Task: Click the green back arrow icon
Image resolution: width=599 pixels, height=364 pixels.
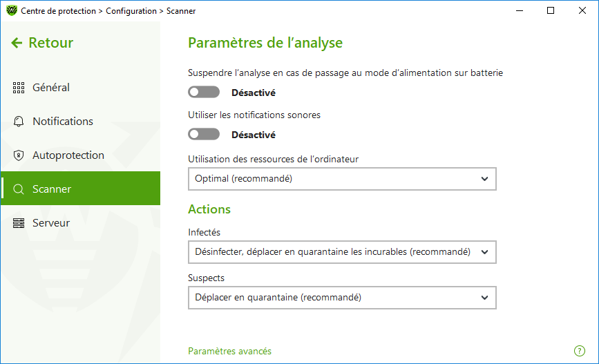Action: [17, 43]
